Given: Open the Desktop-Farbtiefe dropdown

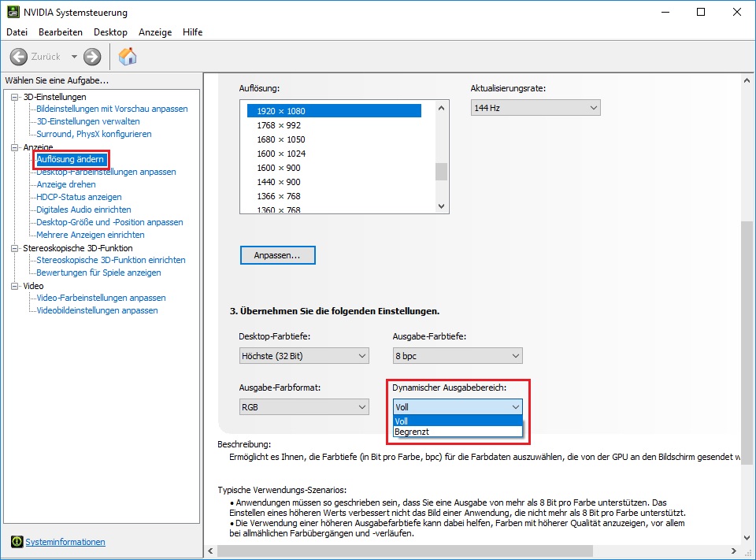Looking at the screenshot, I should (304, 356).
